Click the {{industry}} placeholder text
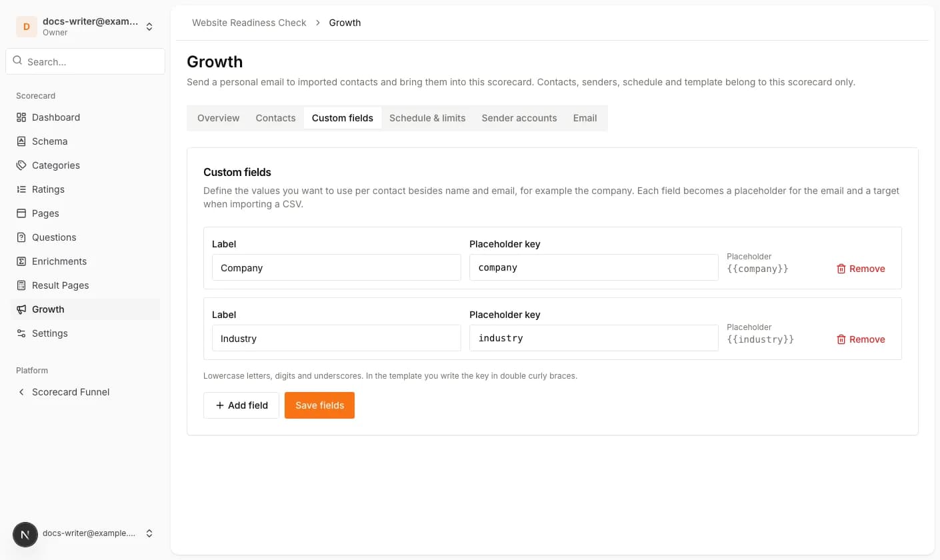The width and height of the screenshot is (940, 560). 760,339
